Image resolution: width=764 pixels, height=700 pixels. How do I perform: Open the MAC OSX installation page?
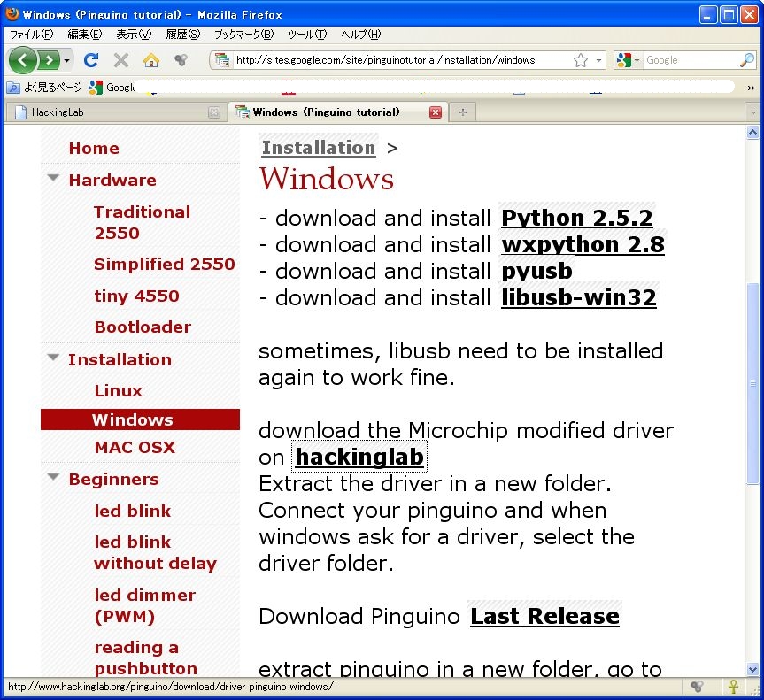click(135, 447)
